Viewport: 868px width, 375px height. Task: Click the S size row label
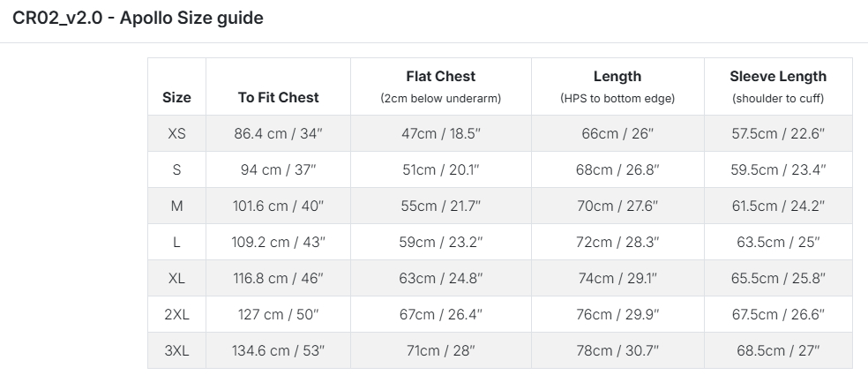point(176,170)
